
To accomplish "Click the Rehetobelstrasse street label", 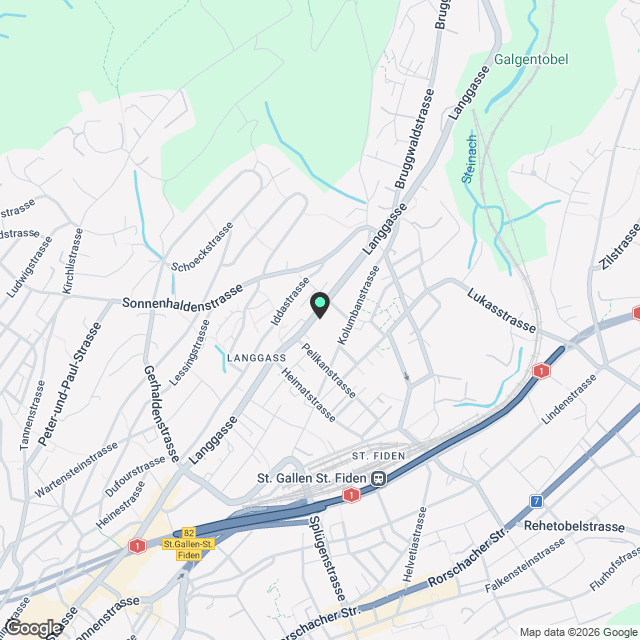I will tap(574, 526).
